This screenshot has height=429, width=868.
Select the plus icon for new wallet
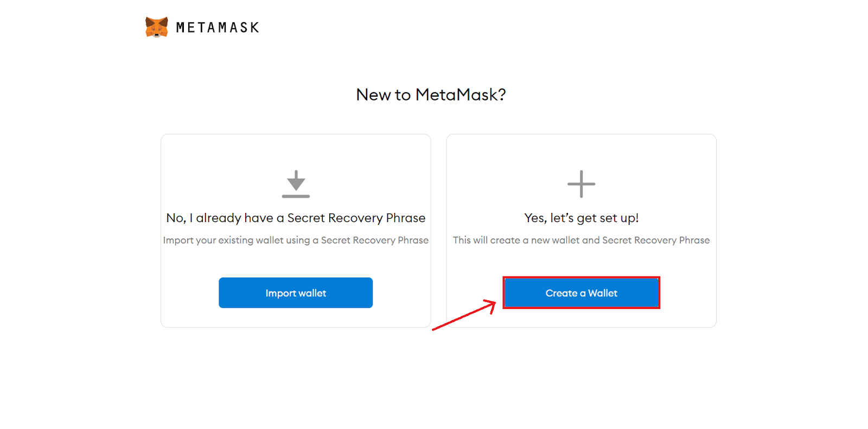click(581, 184)
